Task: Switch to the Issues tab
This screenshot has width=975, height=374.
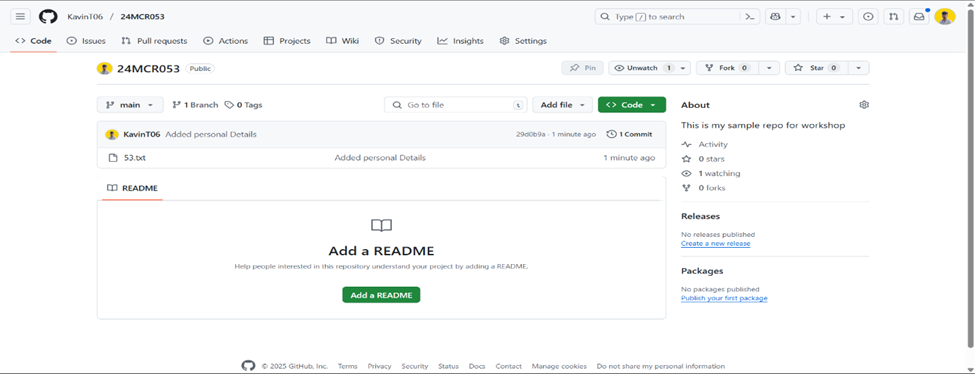Action: tap(86, 41)
